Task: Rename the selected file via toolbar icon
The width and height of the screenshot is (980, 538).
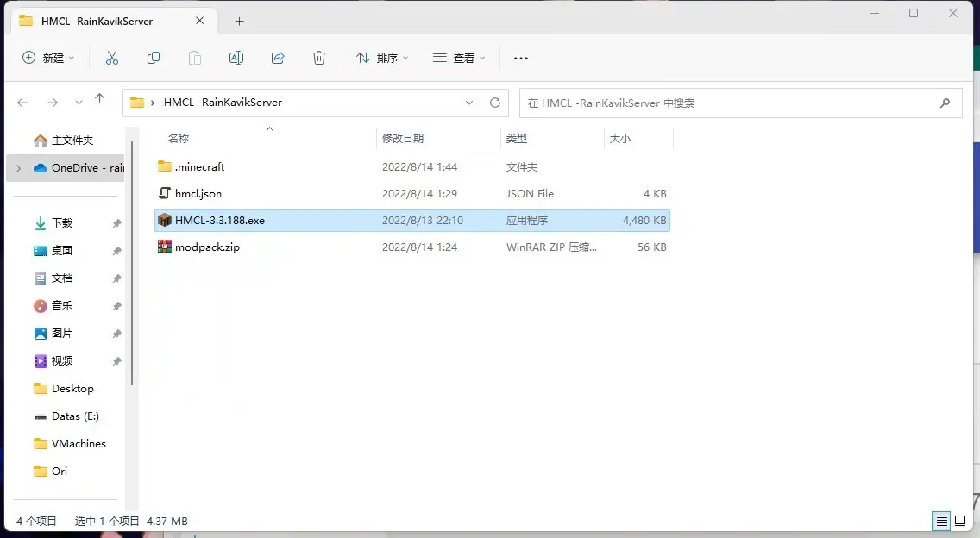Action: pyautogui.click(x=236, y=58)
